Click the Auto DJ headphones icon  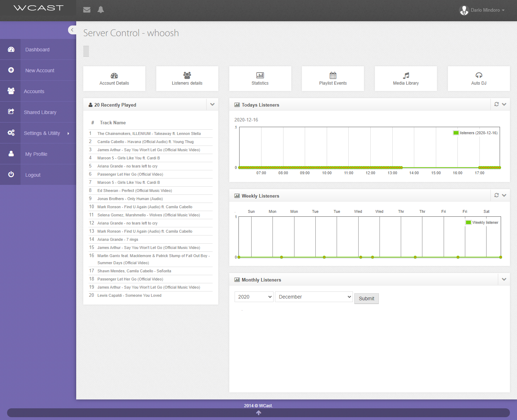pos(479,75)
